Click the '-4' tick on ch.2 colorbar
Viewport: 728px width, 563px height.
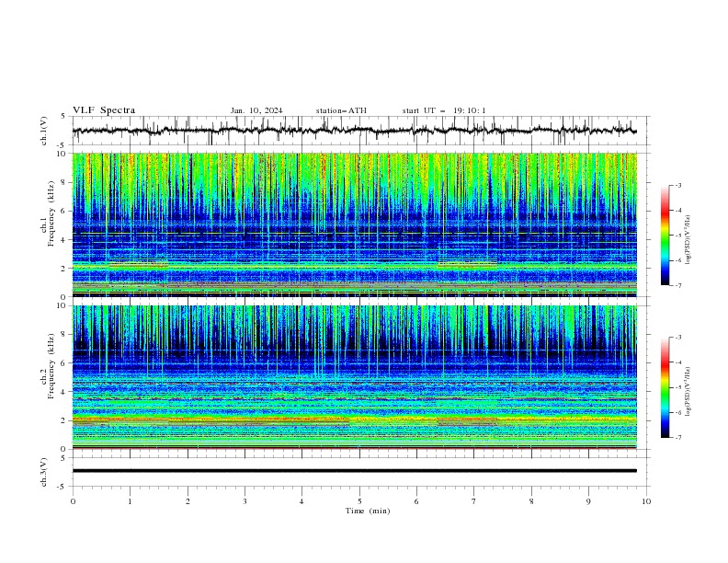pyautogui.click(x=678, y=362)
